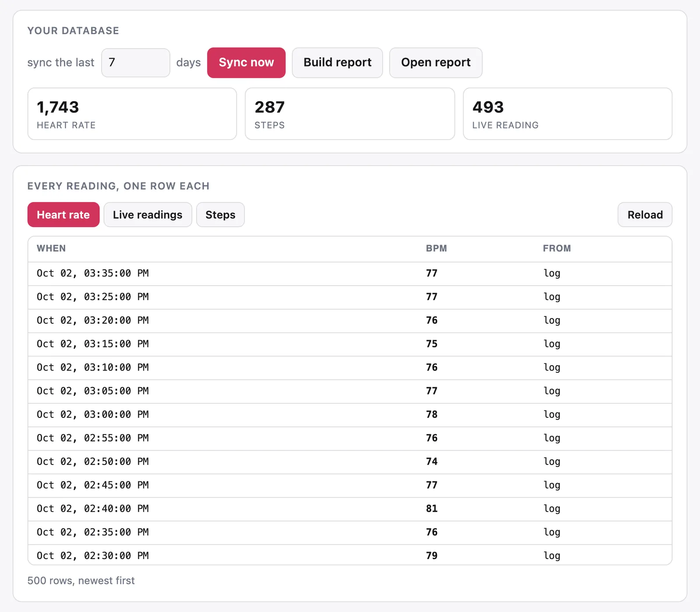
Task: Click the BPM column header
Action: coord(437,248)
